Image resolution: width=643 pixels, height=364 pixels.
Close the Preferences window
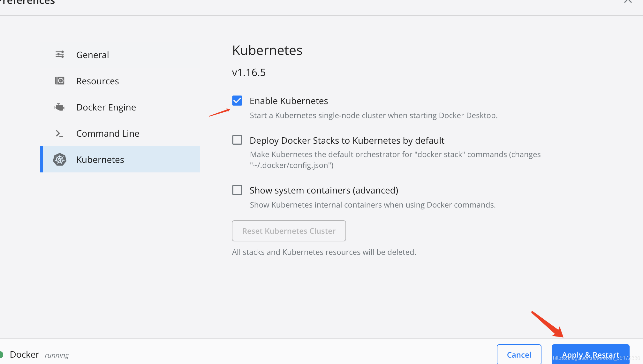(x=628, y=2)
